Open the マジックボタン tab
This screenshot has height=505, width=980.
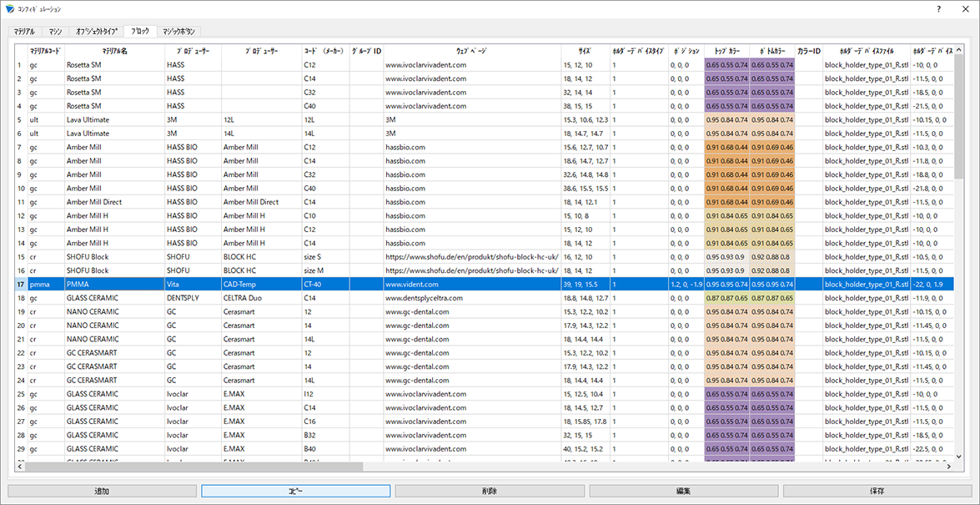178,31
